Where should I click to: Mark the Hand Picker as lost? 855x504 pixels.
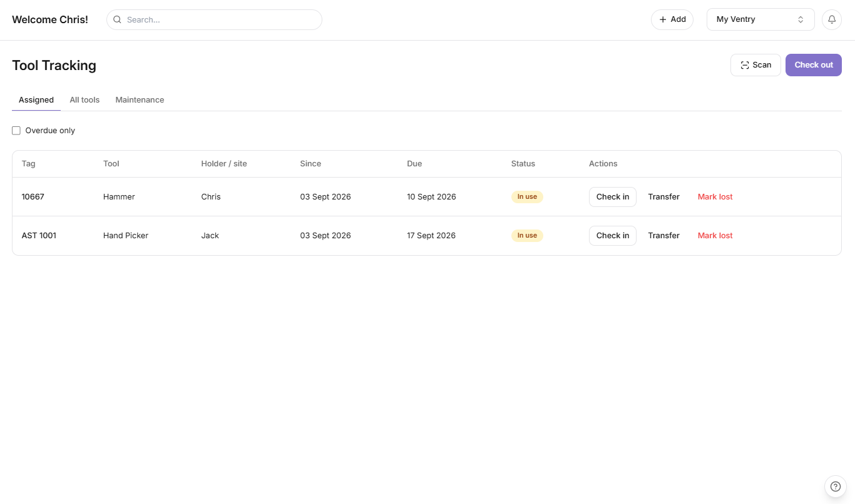[715, 236]
